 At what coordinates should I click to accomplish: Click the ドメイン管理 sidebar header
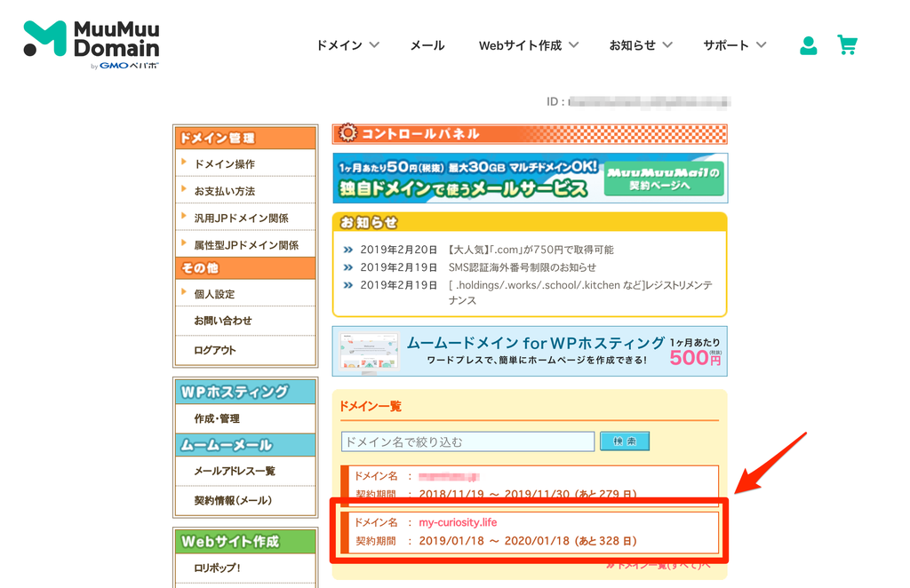coord(245,138)
